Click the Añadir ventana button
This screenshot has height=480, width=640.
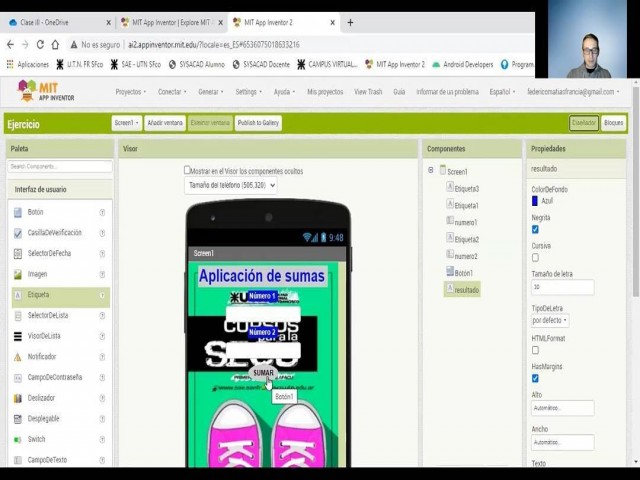165,123
